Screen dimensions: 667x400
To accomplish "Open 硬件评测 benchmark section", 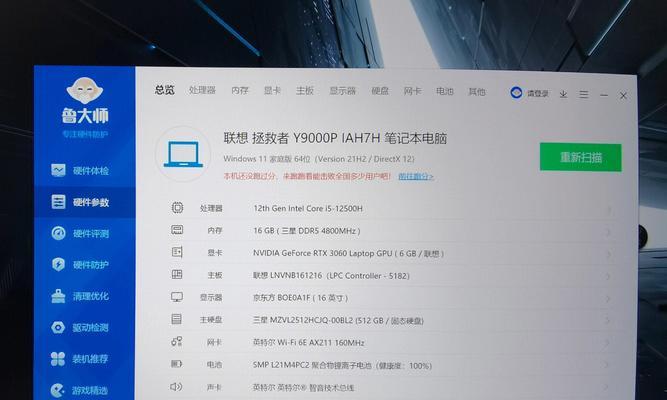I will [80, 234].
